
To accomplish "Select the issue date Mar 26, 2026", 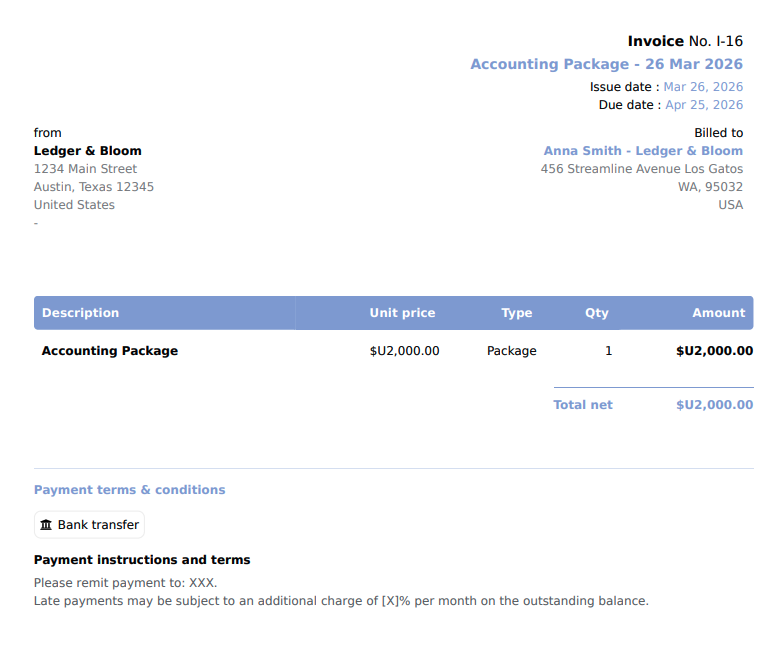I will pos(703,87).
